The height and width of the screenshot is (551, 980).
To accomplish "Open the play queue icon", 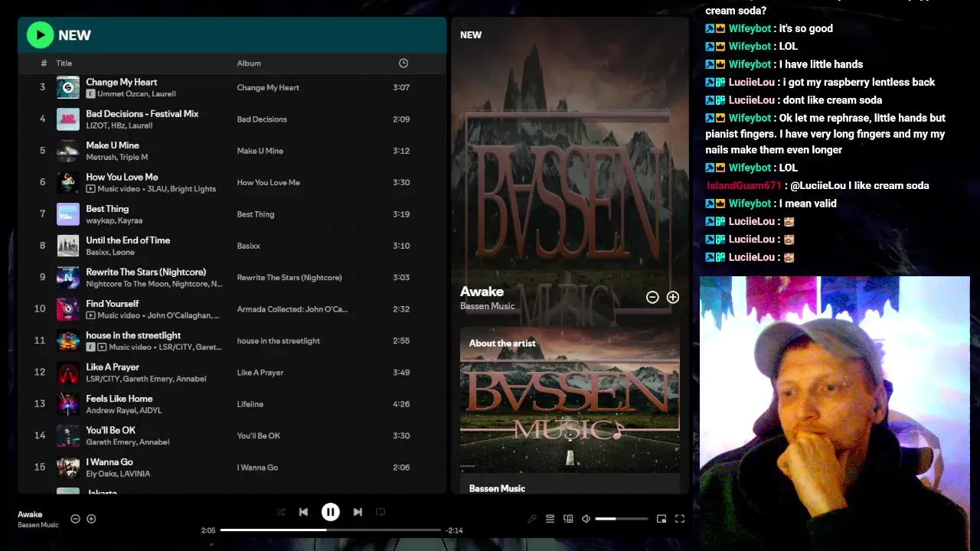I will (x=550, y=519).
